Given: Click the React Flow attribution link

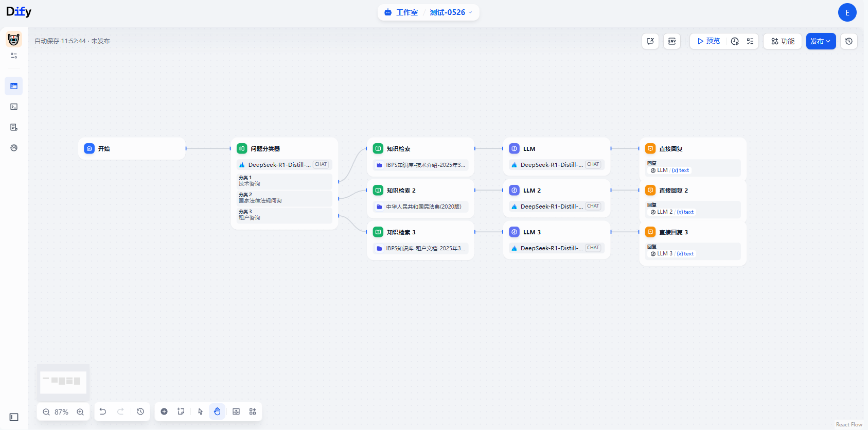Looking at the screenshot, I should coord(849,425).
